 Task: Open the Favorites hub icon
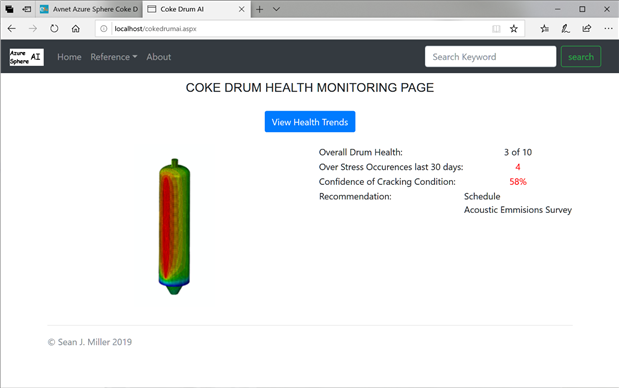pyautogui.click(x=544, y=28)
